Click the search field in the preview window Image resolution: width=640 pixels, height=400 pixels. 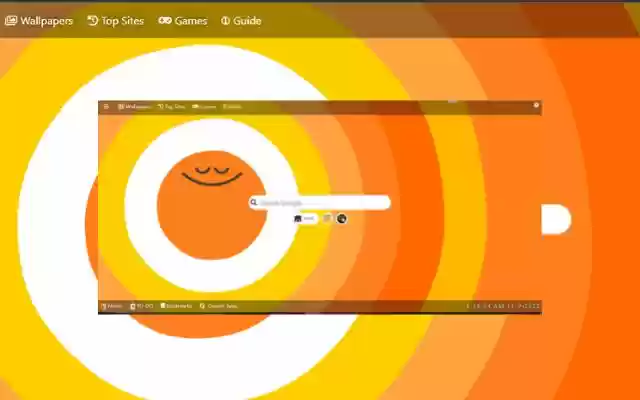tap(320, 202)
